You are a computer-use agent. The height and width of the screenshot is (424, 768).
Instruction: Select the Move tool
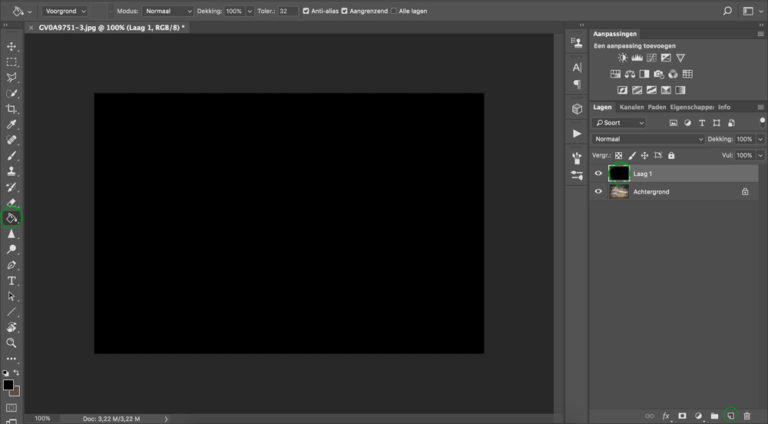tap(12, 47)
